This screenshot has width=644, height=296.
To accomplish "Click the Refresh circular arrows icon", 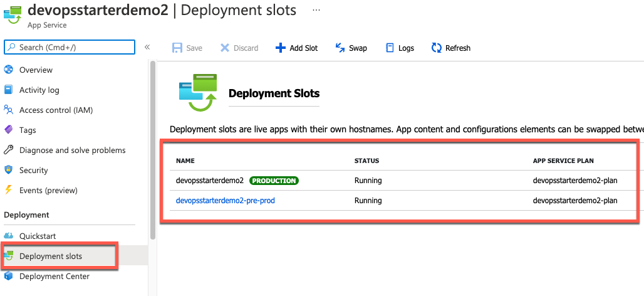I will pyautogui.click(x=437, y=48).
